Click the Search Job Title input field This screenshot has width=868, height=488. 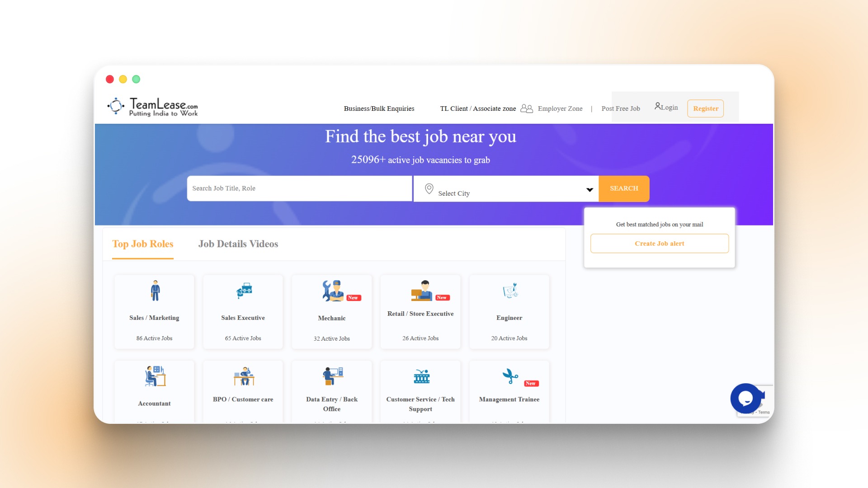[299, 188]
